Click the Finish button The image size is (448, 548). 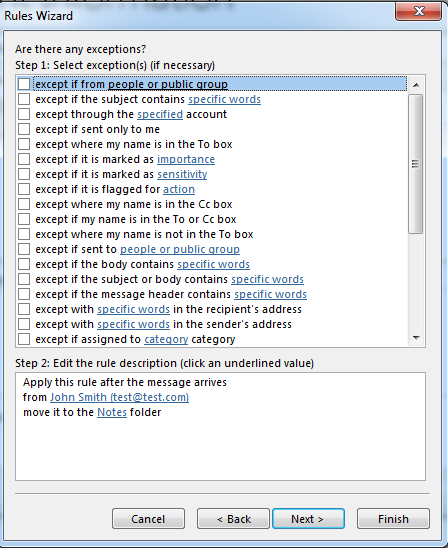click(x=393, y=519)
